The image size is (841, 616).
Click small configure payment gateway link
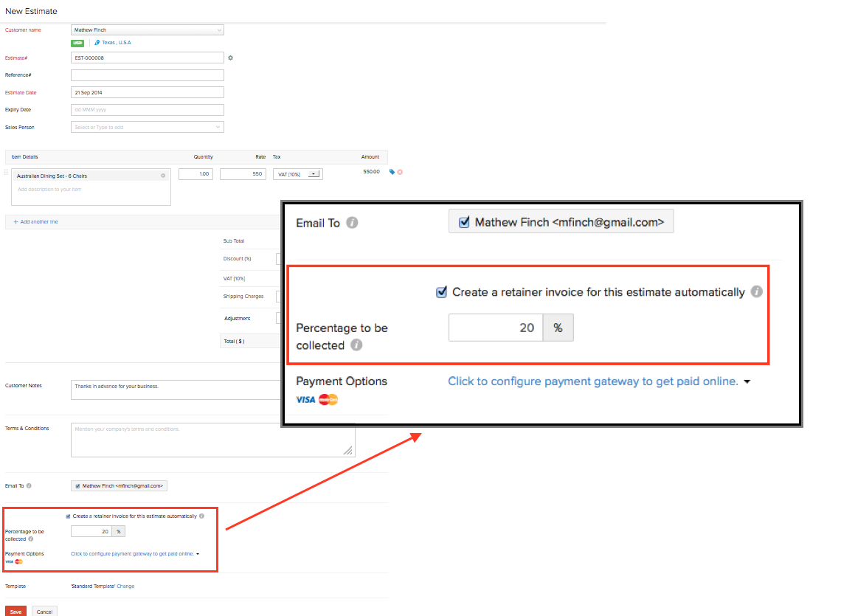point(133,554)
